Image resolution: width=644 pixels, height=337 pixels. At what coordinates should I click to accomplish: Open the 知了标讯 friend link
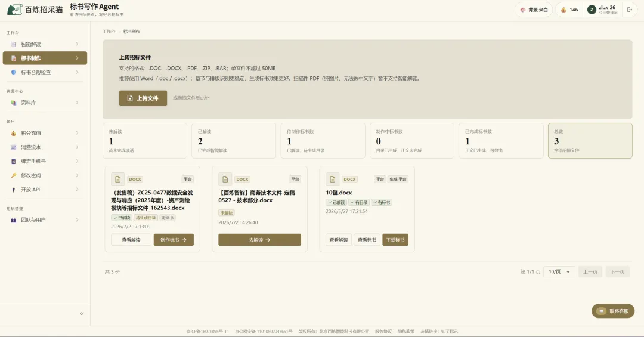coord(450,331)
